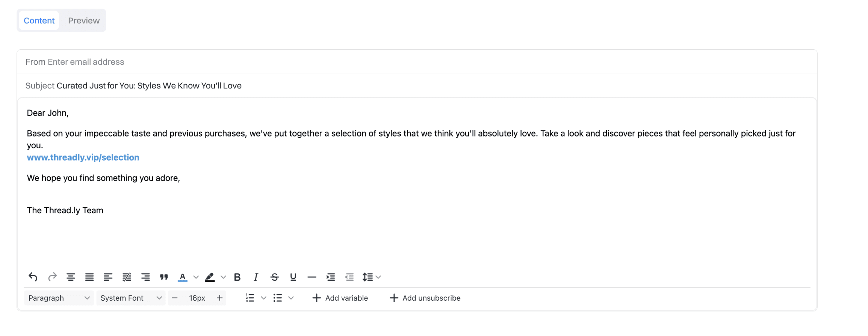The image size is (868, 336).
Task: Click Add unsubscribe
Action: tap(425, 298)
